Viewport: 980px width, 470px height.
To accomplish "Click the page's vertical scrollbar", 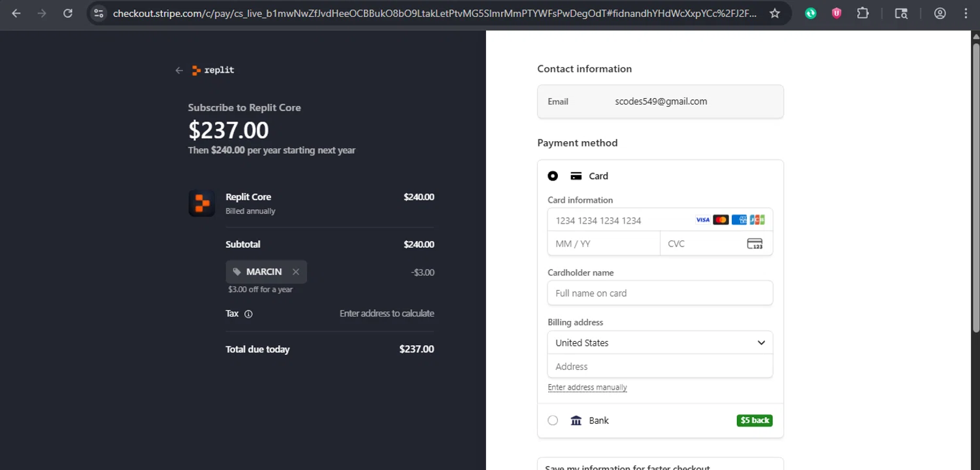I will pos(975,196).
